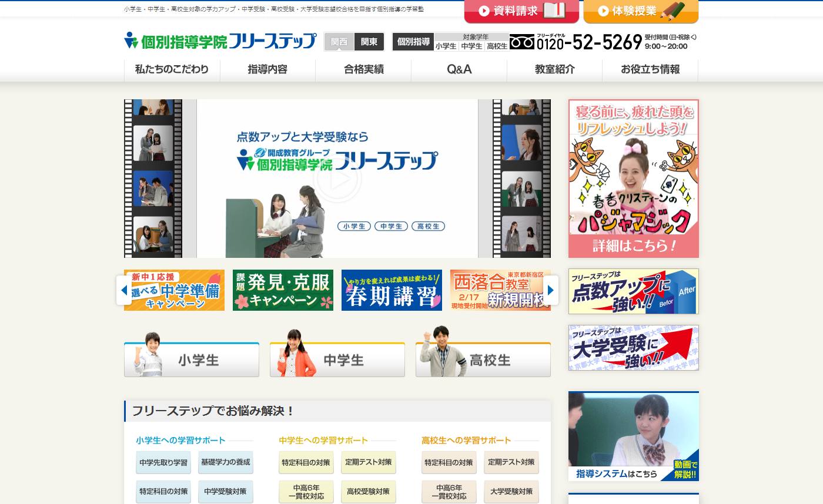Screen dimensions: 823x504
Task: Open お役立ち情報 menu
Action: (650, 69)
